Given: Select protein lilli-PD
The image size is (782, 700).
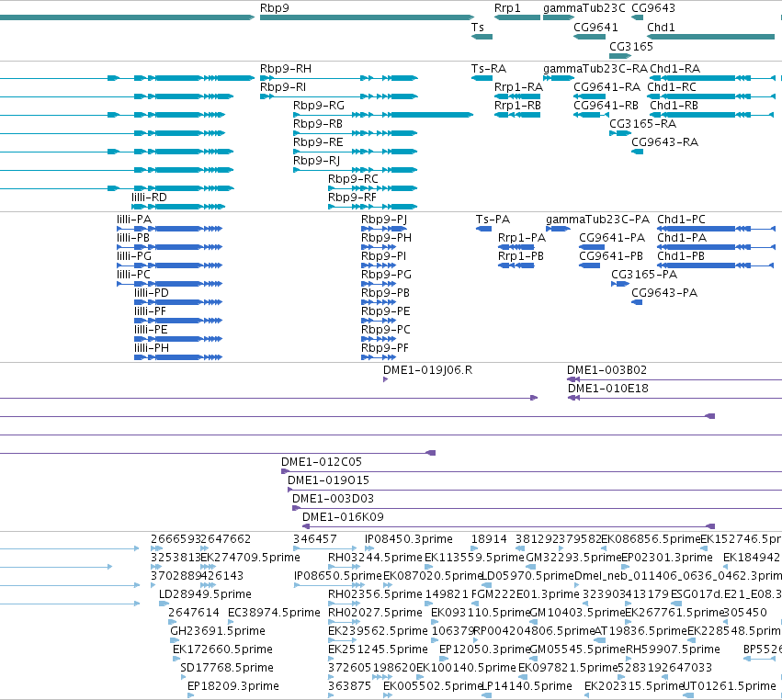Looking at the screenshot, I should (151, 293).
